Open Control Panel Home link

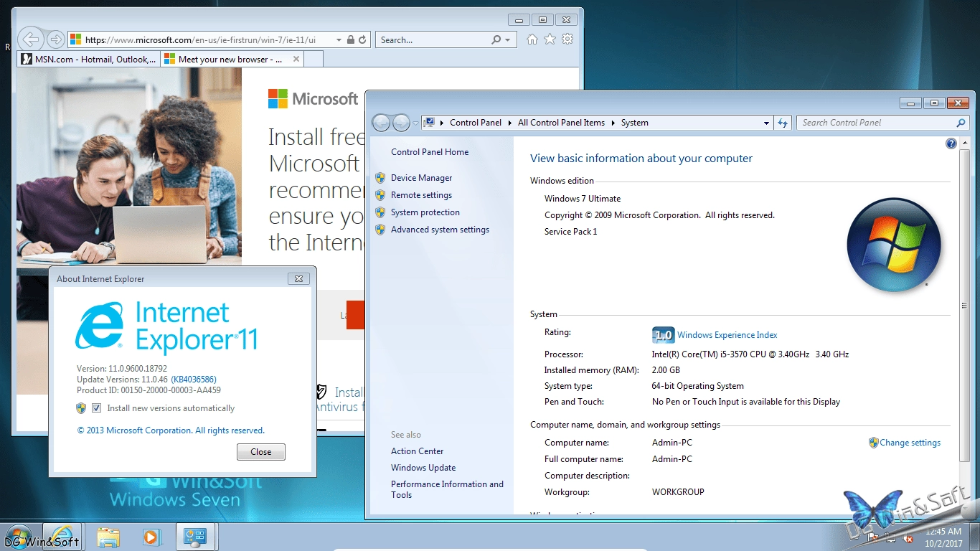pyautogui.click(x=430, y=152)
